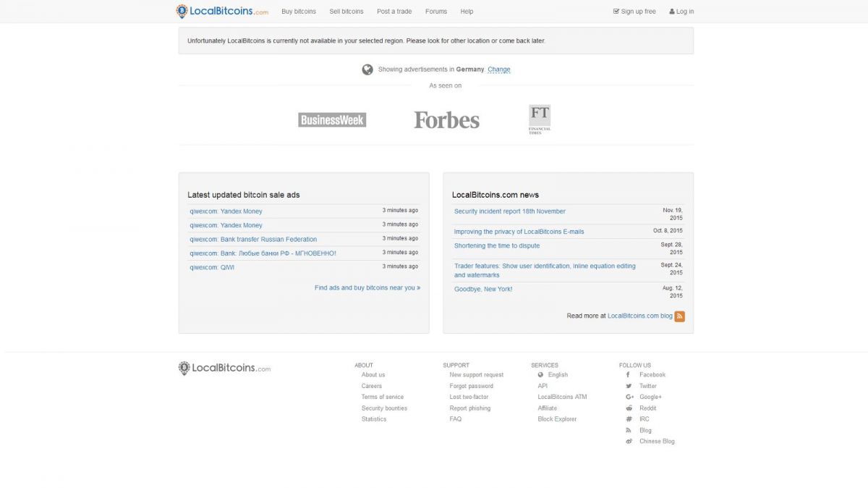Image resolution: width=868 pixels, height=488 pixels.
Task: Open Report phishing under Support
Action: pos(469,408)
